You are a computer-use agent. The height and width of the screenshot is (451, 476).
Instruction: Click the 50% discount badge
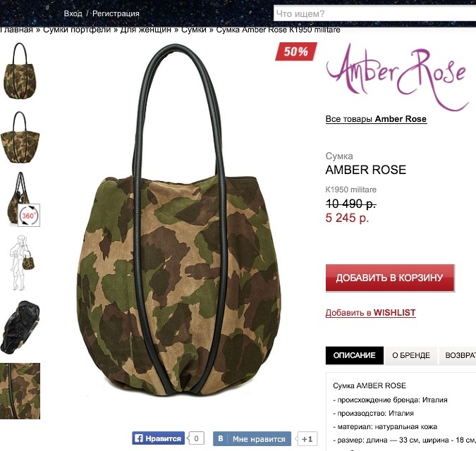point(296,51)
